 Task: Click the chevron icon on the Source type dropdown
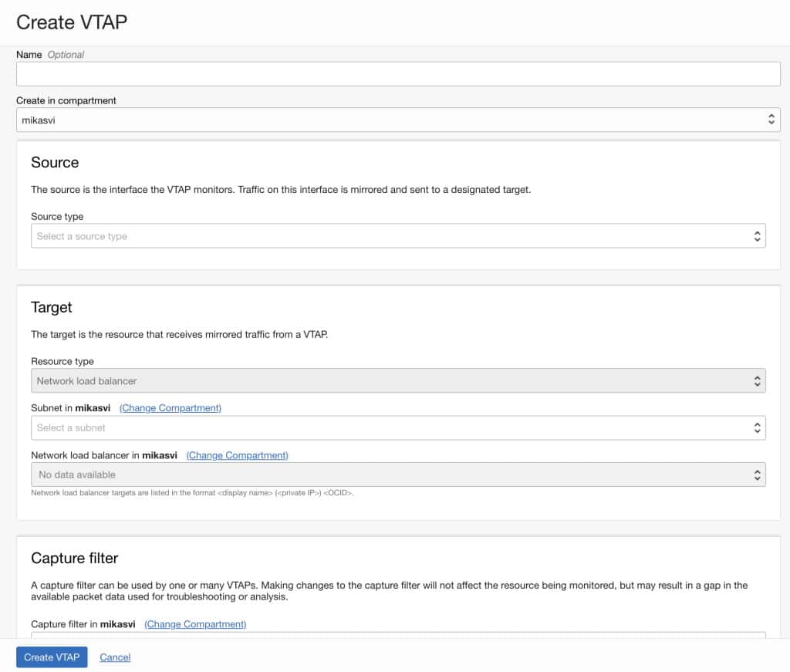click(758, 235)
